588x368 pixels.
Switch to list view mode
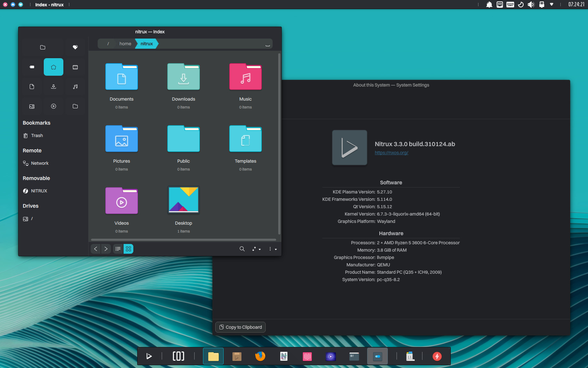point(118,249)
